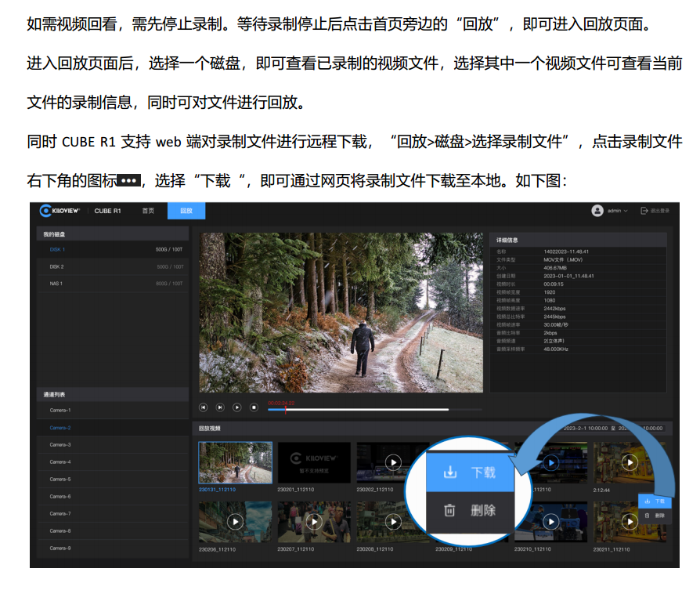
Task: Play the 230207_112110 recording via its play icon
Action: 314,522
